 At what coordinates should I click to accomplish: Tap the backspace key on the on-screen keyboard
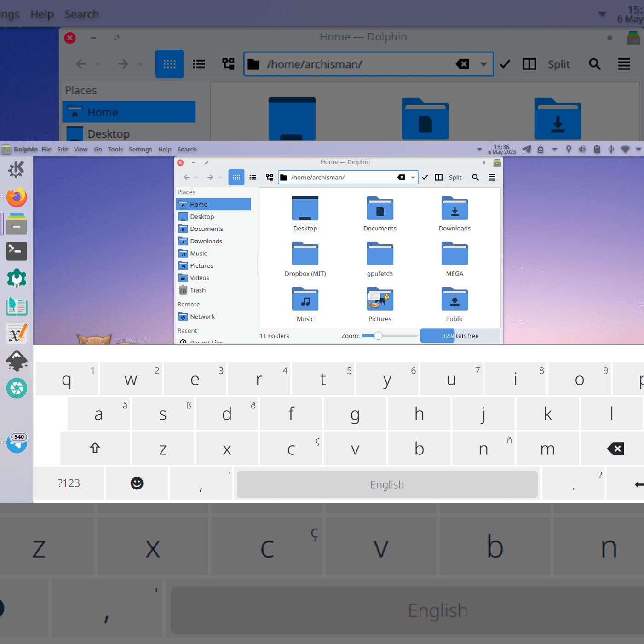[615, 448]
